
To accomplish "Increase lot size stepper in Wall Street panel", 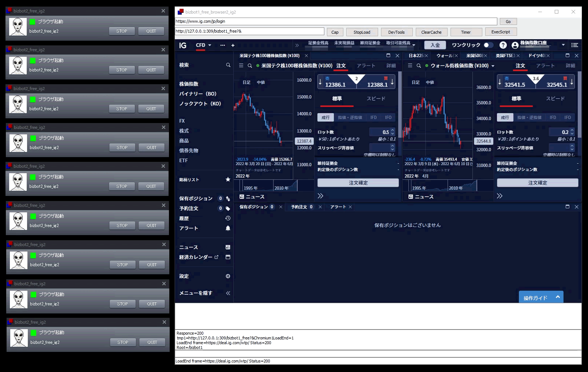I will [572, 130].
